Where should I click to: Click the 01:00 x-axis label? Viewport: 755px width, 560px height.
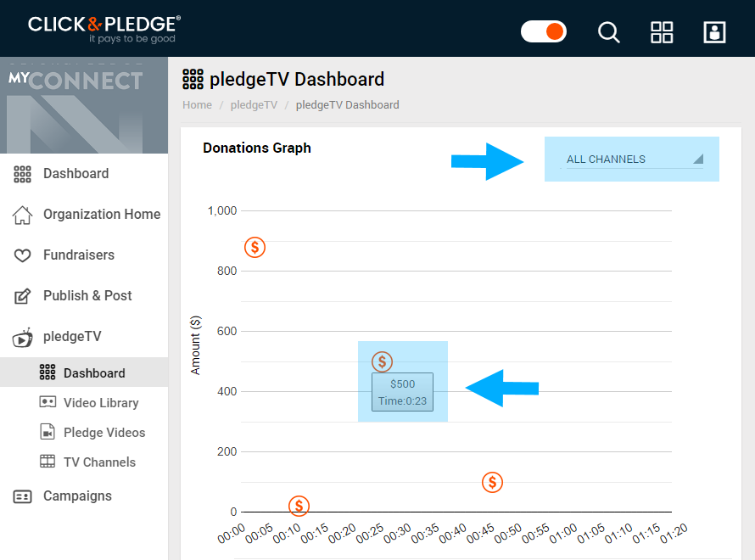pyautogui.click(x=563, y=533)
